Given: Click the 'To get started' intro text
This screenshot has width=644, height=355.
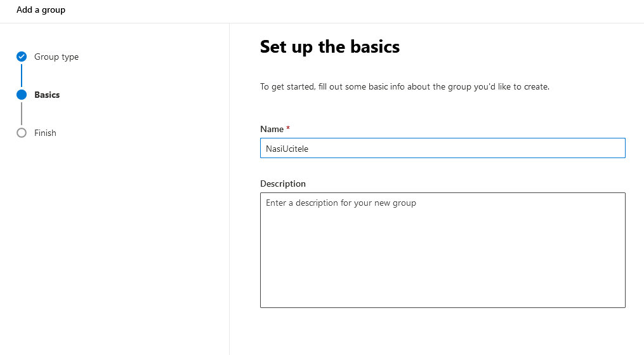Looking at the screenshot, I should click(405, 87).
